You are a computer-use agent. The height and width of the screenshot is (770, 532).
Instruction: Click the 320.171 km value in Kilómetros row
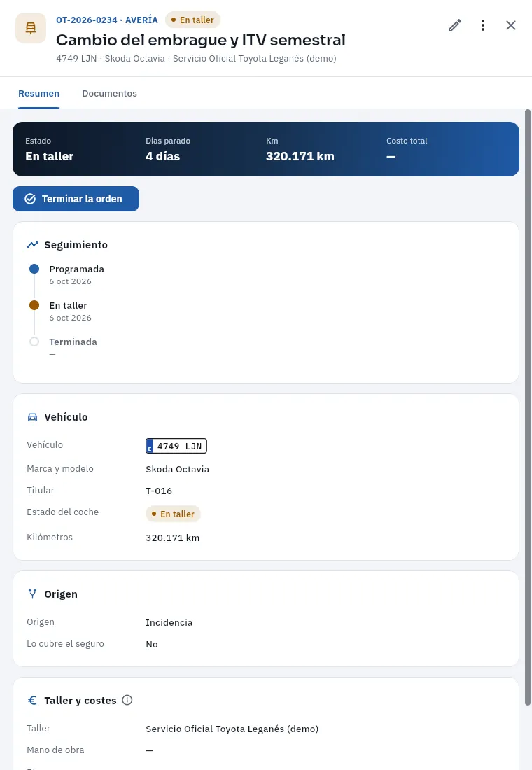tap(172, 538)
